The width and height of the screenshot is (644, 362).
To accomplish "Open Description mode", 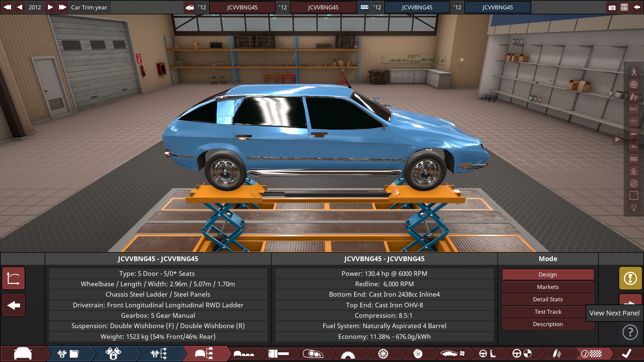I will coord(548,324).
